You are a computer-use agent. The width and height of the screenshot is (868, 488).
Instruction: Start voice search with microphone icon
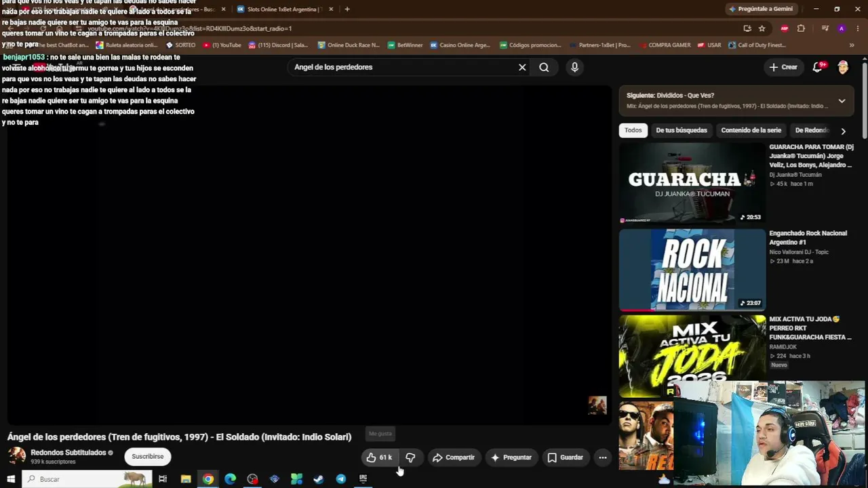point(574,67)
